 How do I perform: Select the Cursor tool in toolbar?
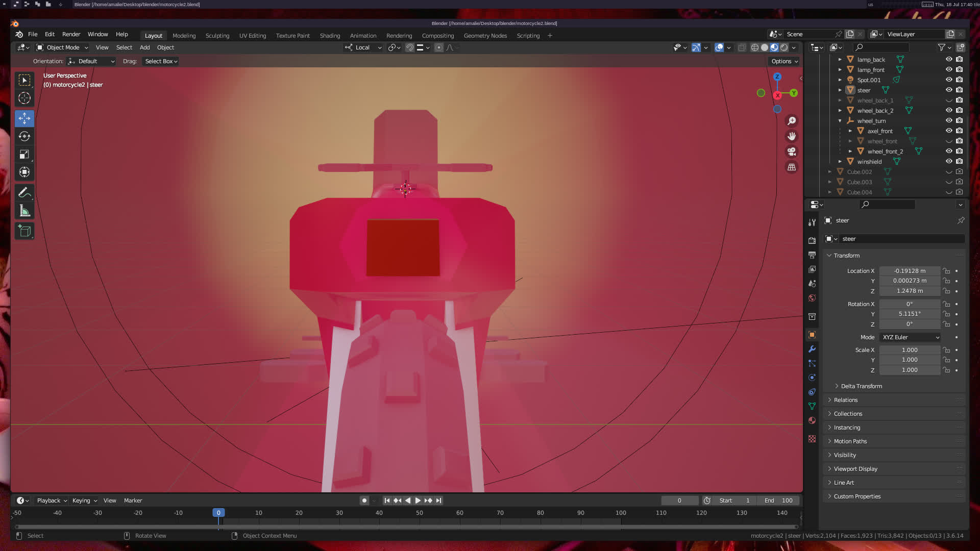(x=24, y=98)
